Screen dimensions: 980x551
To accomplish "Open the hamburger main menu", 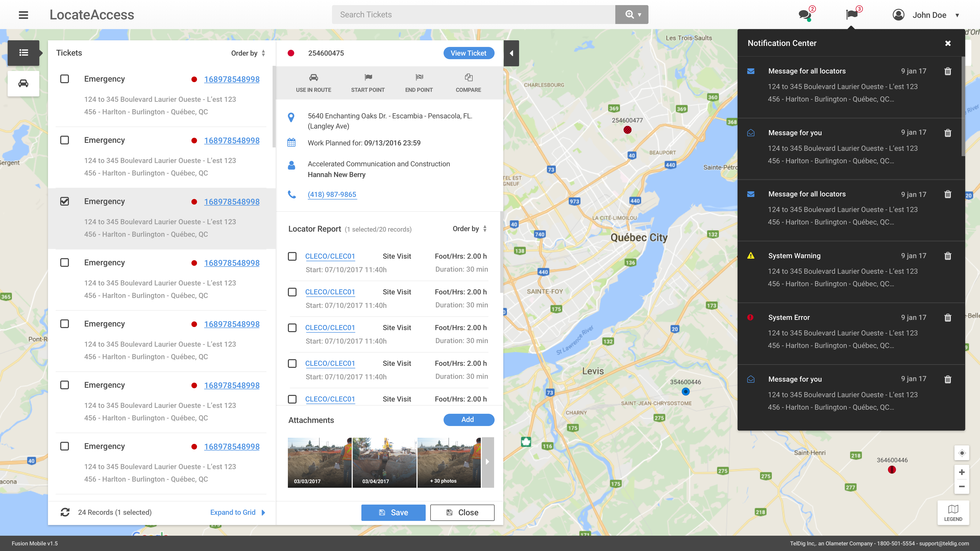I will (x=23, y=15).
